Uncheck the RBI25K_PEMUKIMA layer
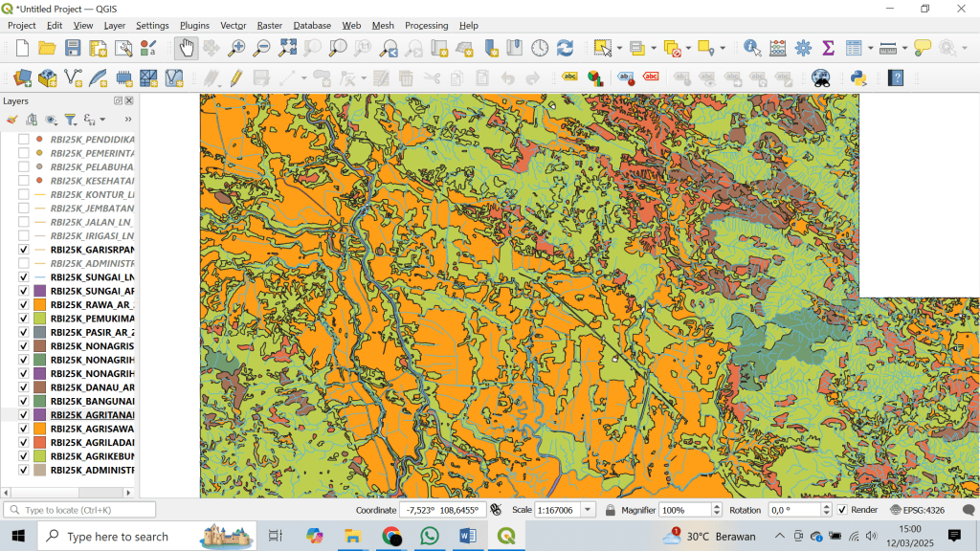The image size is (980, 551). pos(24,319)
